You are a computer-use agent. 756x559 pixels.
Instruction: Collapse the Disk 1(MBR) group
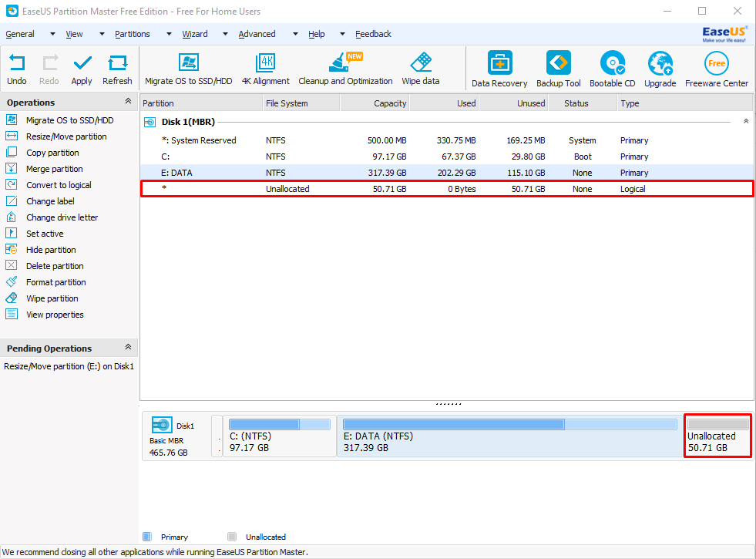tap(746, 122)
